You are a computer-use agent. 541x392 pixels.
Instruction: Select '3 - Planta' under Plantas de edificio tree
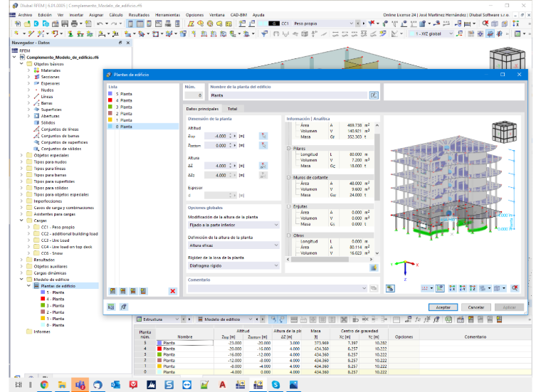point(56,305)
